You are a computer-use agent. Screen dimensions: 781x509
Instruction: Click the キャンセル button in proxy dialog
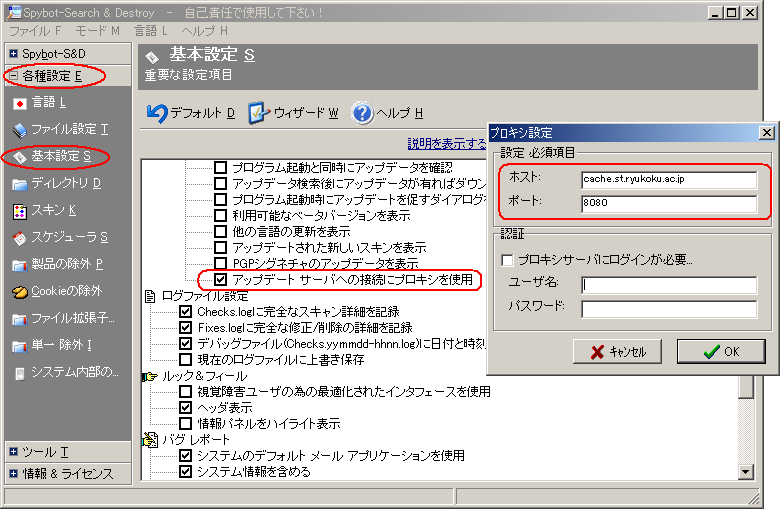[x=617, y=352]
